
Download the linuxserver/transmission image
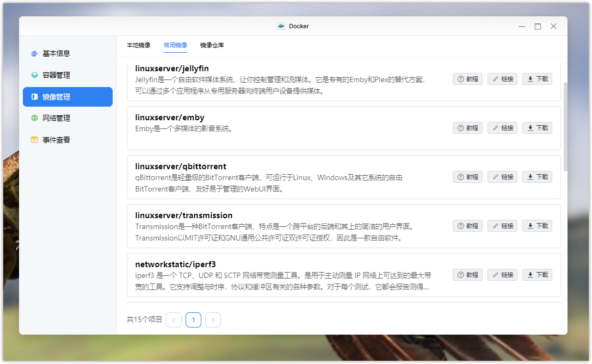(537, 226)
